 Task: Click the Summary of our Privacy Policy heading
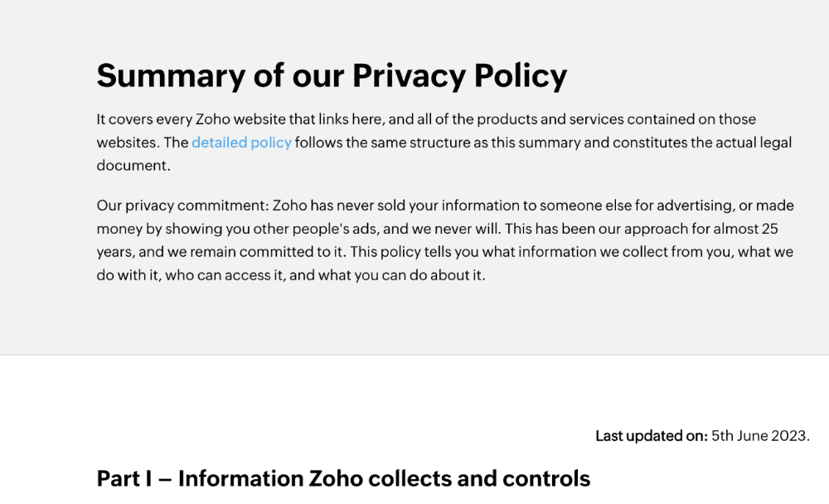(332, 75)
